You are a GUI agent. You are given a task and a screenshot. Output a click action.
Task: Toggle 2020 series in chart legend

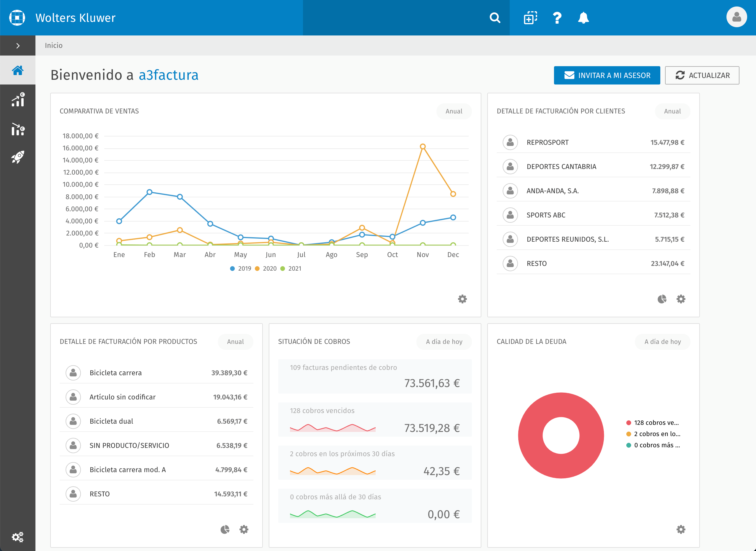[266, 269]
